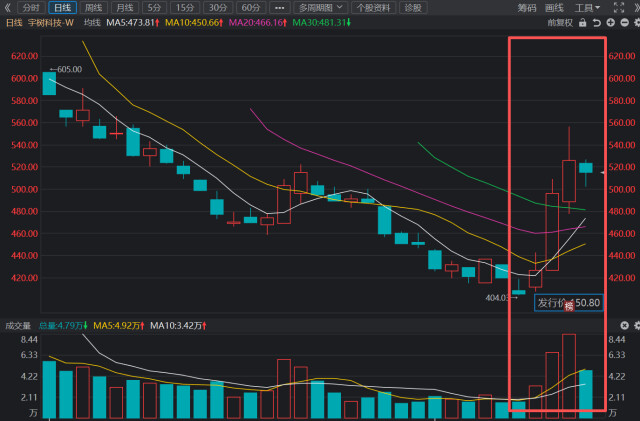Switch to the 周线 weekly tab
The height and width of the screenshot is (421, 640).
pyautogui.click(x=93, y=8)
